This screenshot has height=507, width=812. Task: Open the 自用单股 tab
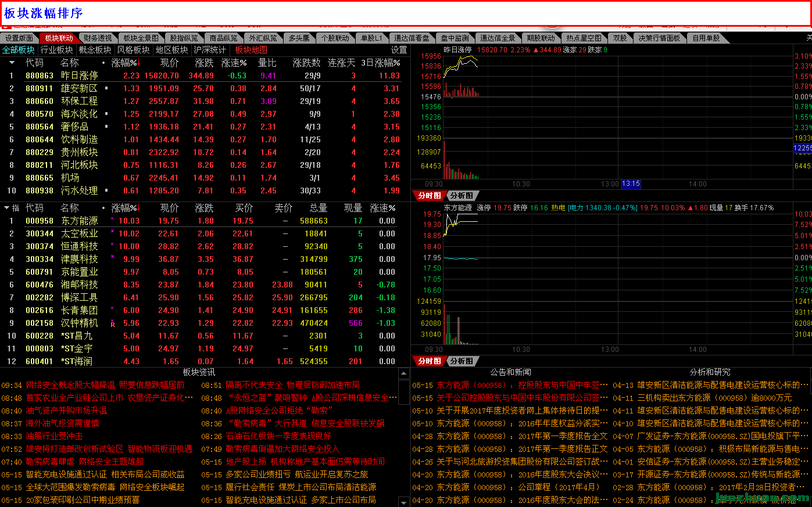click(x=706, y=38)
